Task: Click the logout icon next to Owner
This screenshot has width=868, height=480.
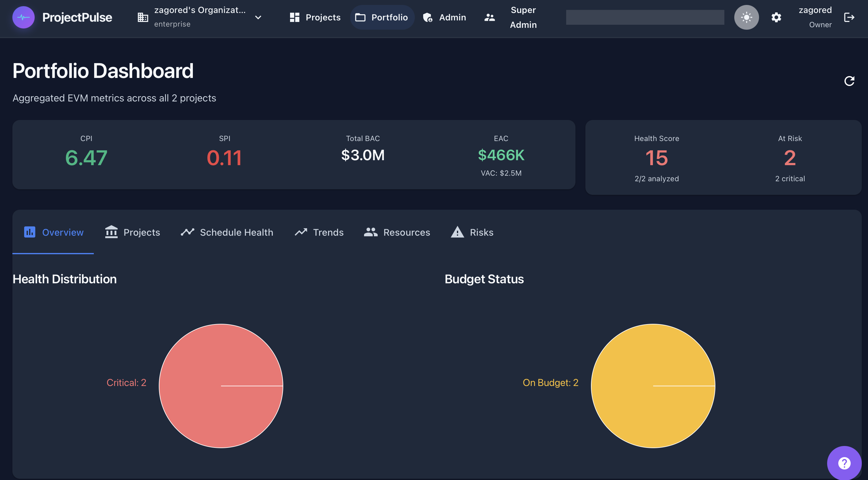Action: pos(849,17)
